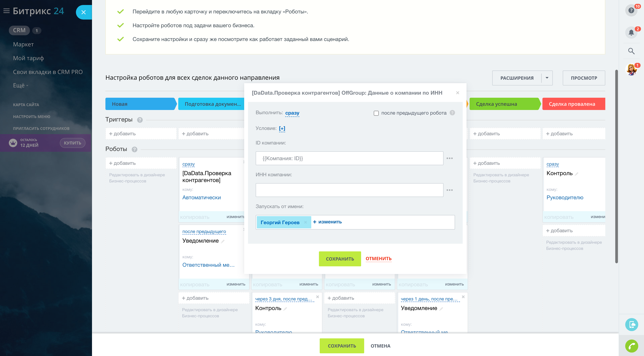
Task: Open the help tooltip next to Роботы
Action: coord(135,149)
